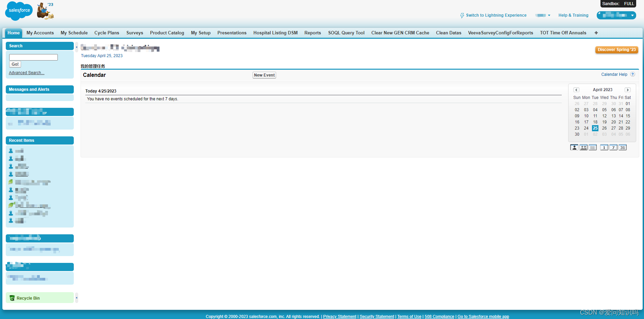The height and width of the screenshot is (319, 644).
Task: Open the user menu dropdown at top right
Action: [x=616, y=15]
